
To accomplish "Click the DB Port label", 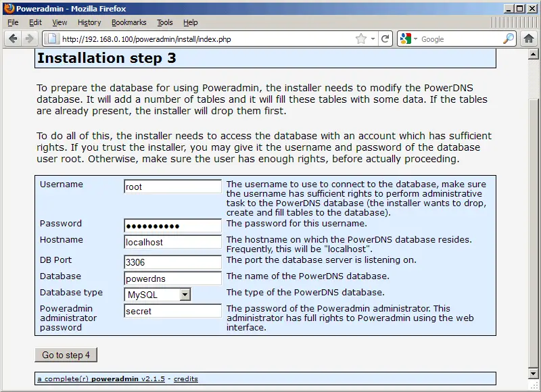I will tap(55, 260).
